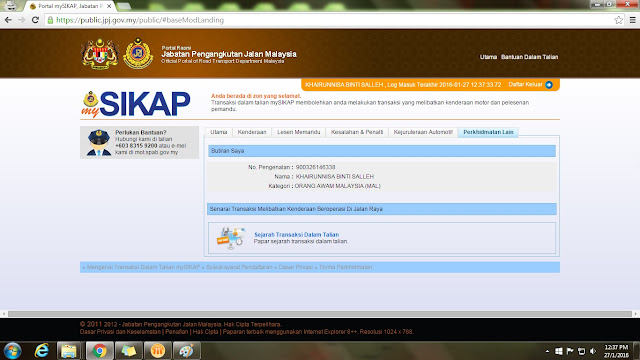Click the Sejarah Transaksi transaction icon
640x360 pixels.
(x=231, y=238)
